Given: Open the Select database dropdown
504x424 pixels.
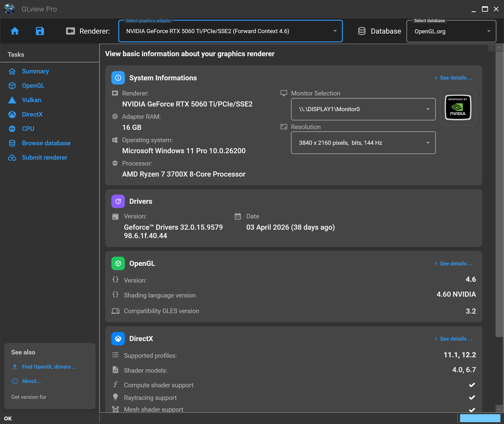Looking at the screenshot, I should (451, 31).
